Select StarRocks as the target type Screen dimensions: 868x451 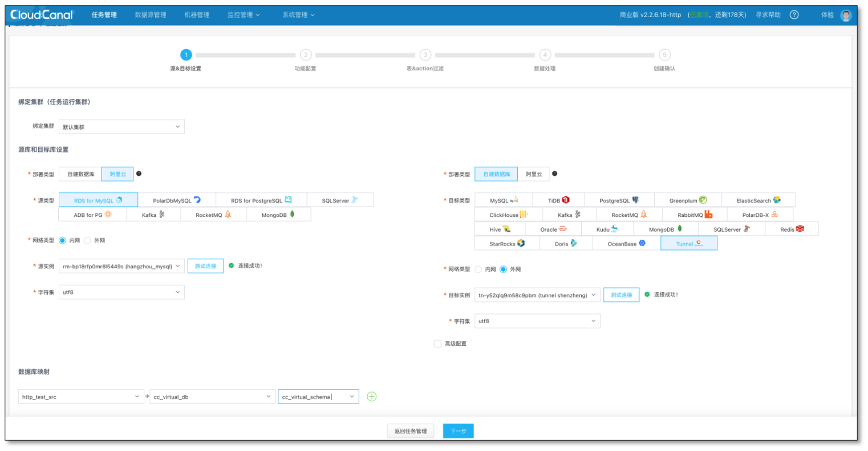pos(507,244)
